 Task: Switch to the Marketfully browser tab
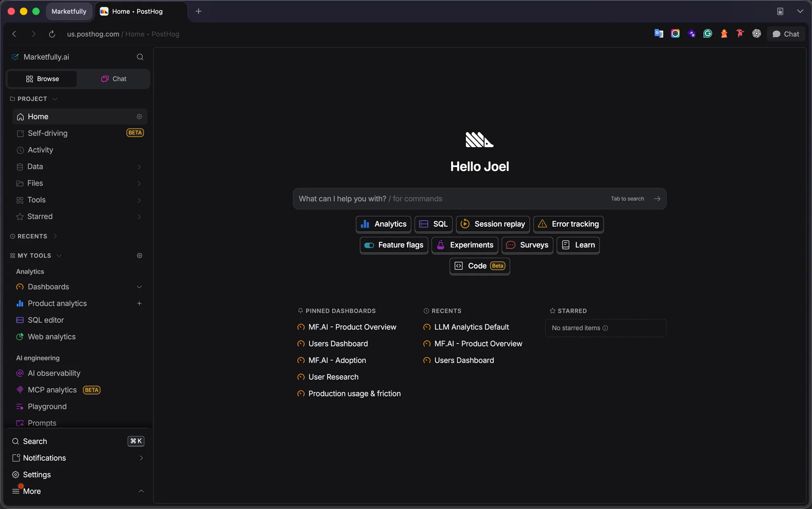(69, 11)
